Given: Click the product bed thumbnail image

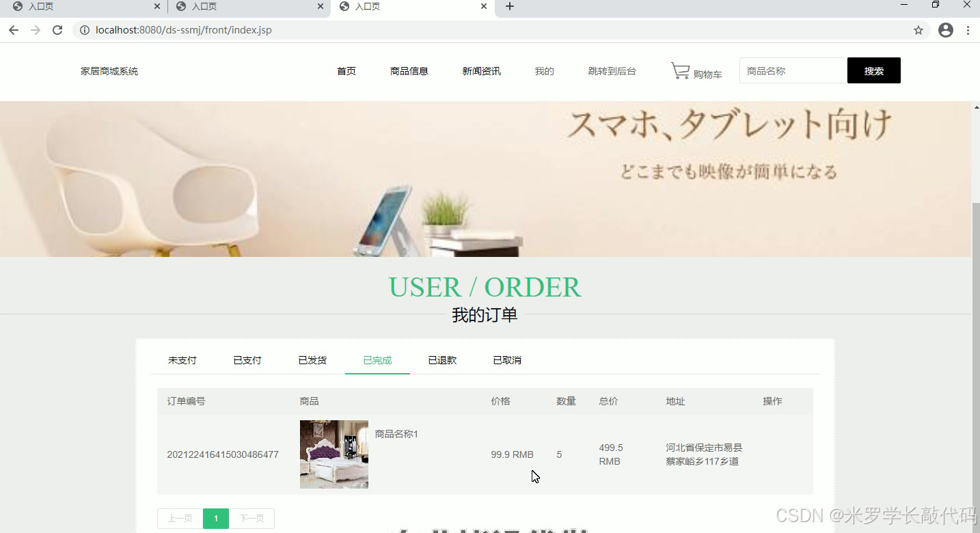Looking at the screenshot, I should pyautogui.click(x=334, y=454).
